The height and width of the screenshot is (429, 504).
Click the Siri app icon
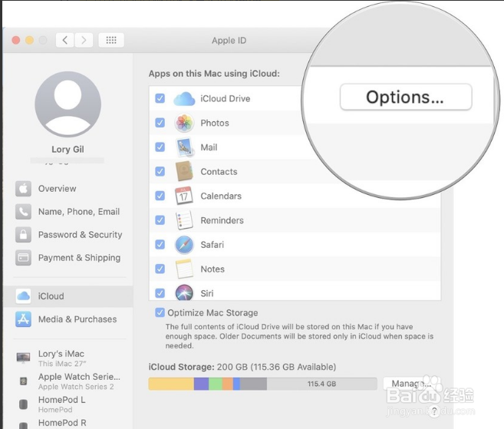point(184,292)
